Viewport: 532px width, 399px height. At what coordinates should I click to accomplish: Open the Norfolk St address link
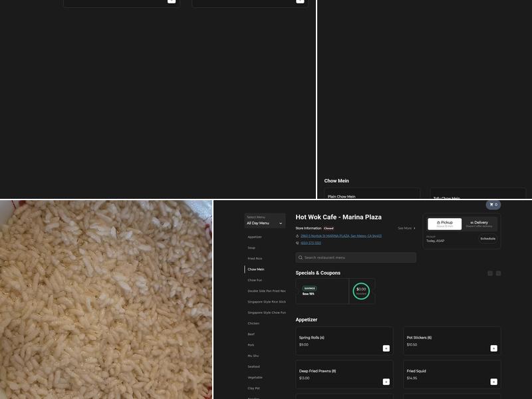[x=340, y=235]
